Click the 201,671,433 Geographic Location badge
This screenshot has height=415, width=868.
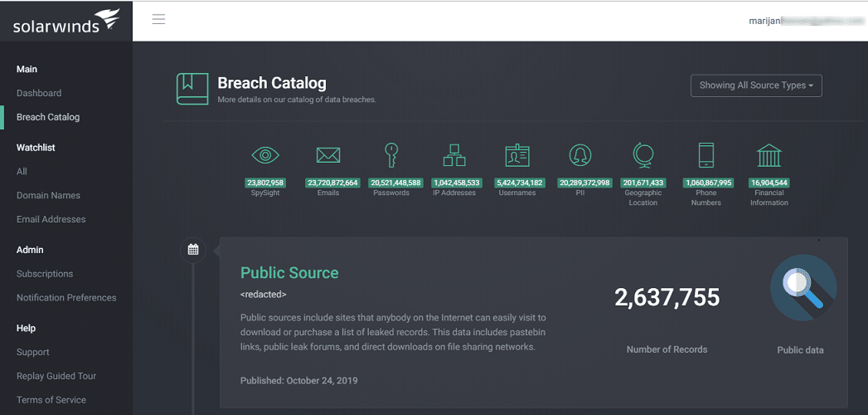(643, 183)
